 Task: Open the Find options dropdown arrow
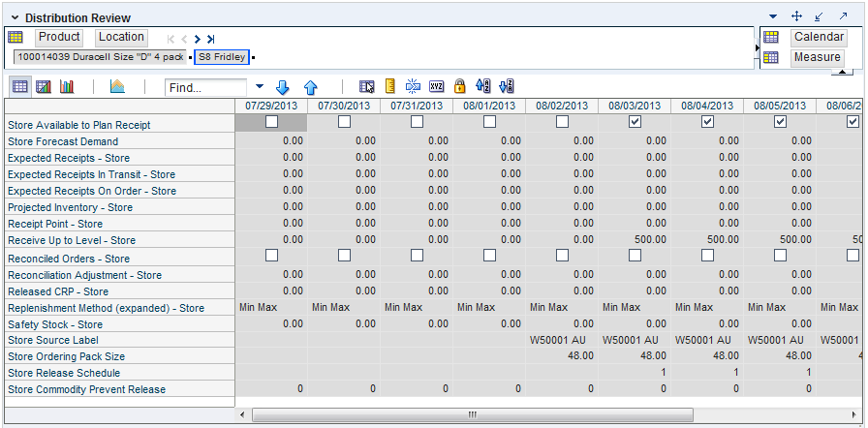(x=260, y=87)
